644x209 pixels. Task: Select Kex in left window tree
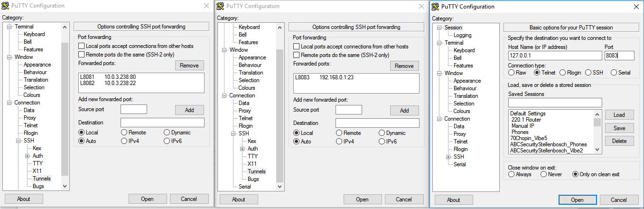click(x=37, y=148)
